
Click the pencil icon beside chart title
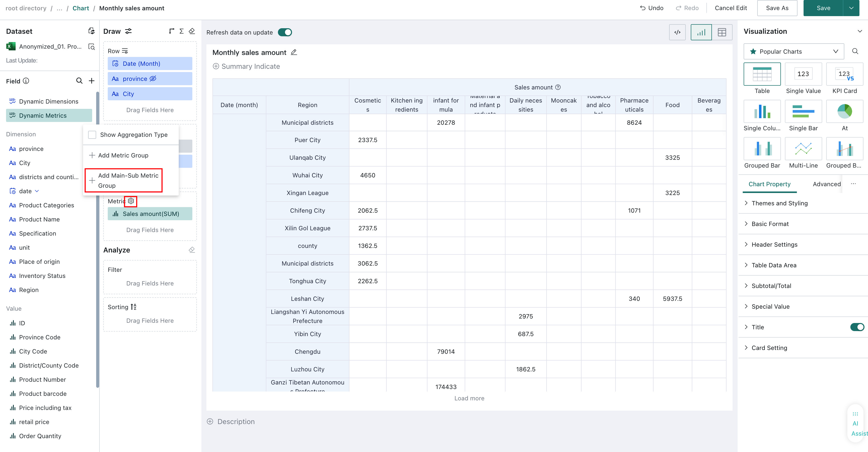click(x=294, y=52)
